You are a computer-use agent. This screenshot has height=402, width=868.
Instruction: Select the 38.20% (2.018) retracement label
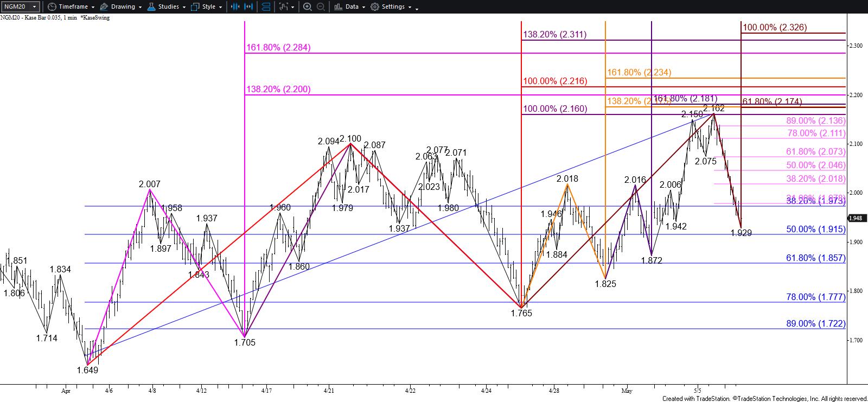[816, 179]
